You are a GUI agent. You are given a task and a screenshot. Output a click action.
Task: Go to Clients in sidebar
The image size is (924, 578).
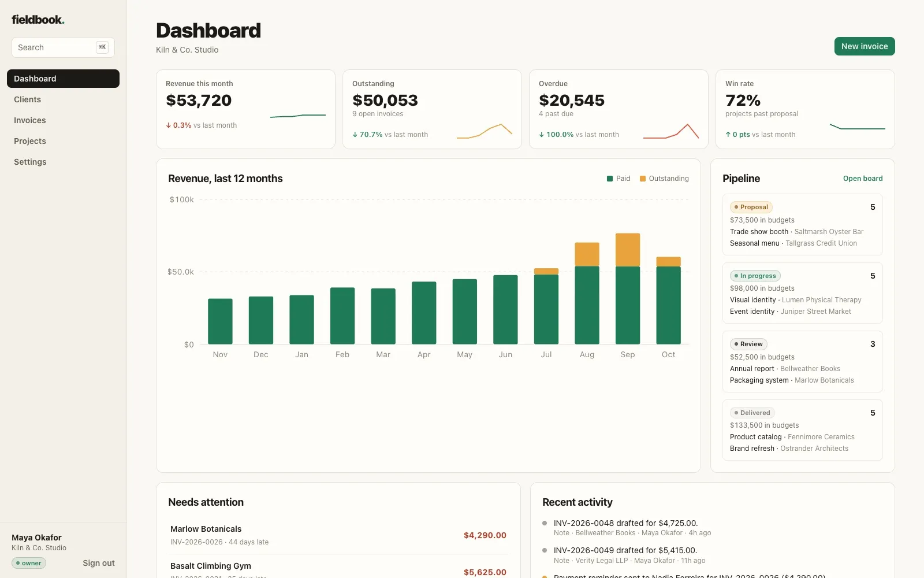pyautogui.click(x=63, y=99)
